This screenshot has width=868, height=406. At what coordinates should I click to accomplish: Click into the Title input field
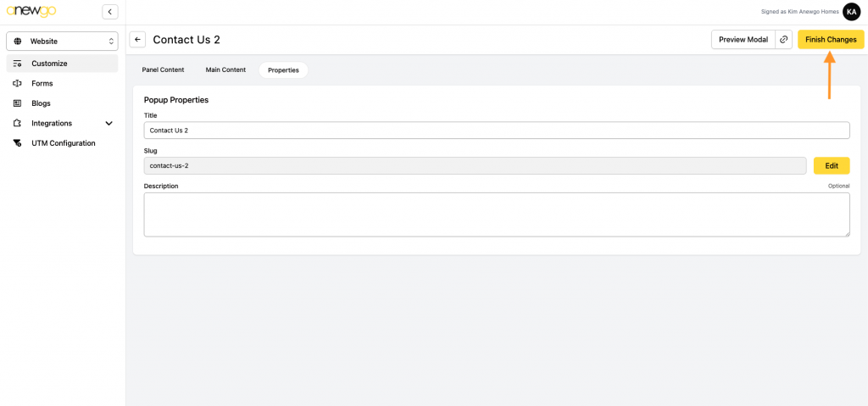[496, 131]
